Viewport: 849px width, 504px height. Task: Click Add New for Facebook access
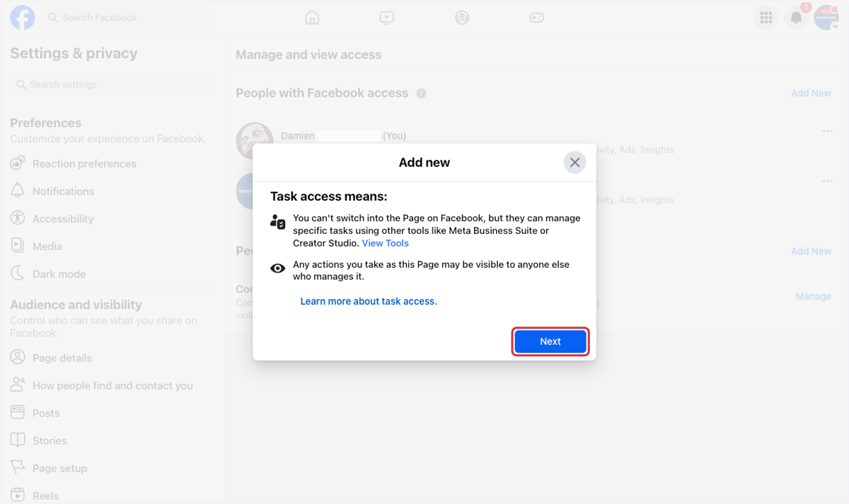pyautogui.click(x=811, y=93)
